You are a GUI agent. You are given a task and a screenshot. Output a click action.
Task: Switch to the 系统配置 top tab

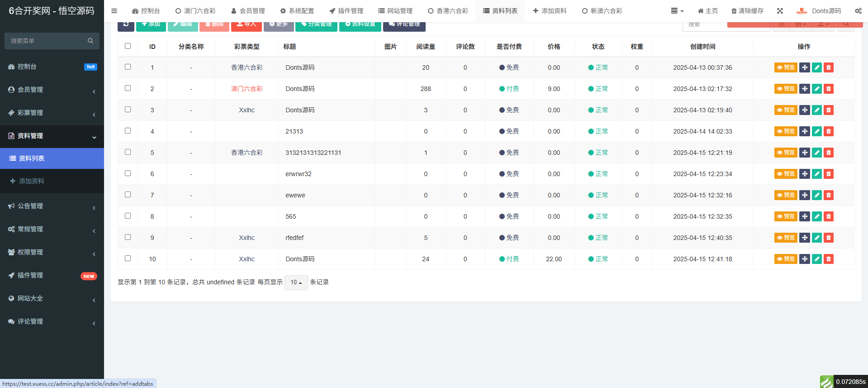pos(297,11)
